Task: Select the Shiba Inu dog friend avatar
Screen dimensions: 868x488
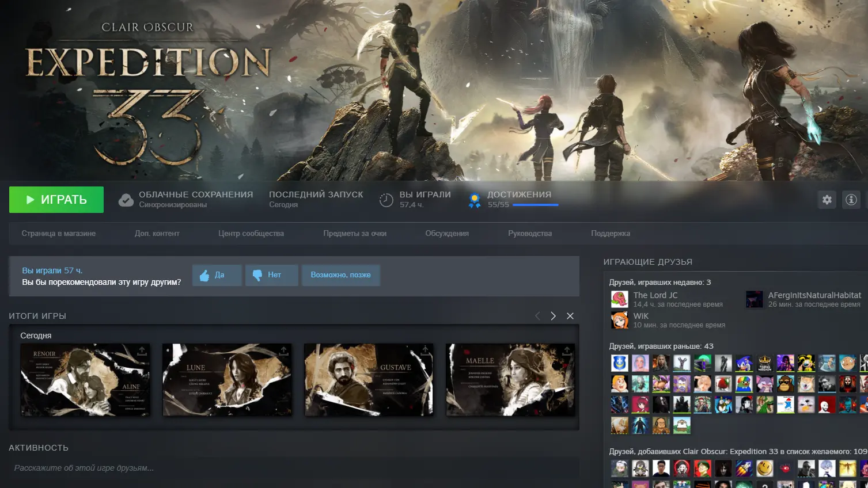Action: point(806,384)
